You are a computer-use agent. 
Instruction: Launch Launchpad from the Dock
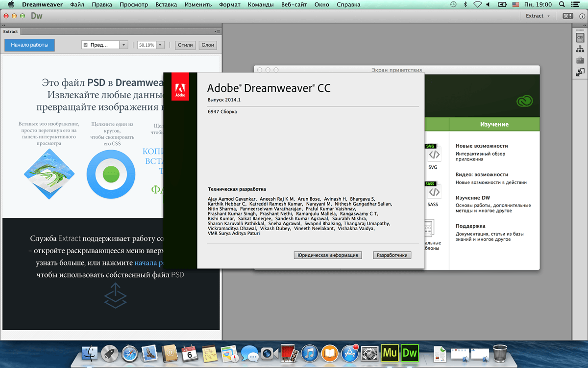point(110,352)
